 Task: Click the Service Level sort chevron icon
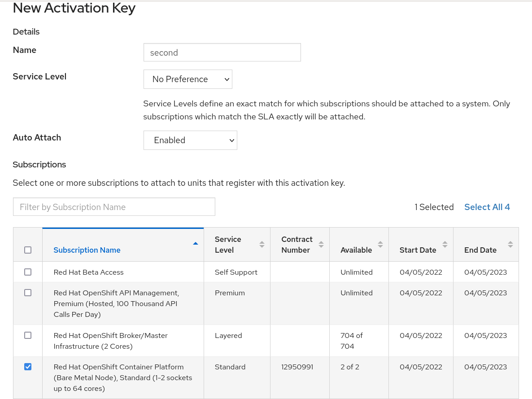(262, 244)
